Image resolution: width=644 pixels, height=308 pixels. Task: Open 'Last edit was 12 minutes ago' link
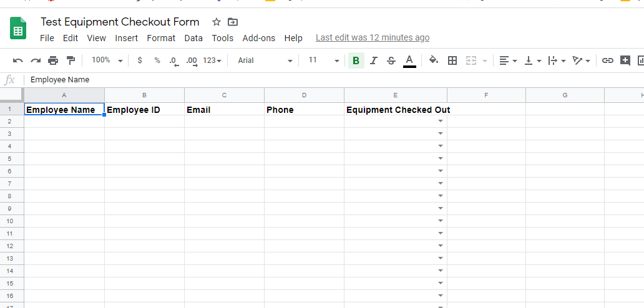coord(373,38)
